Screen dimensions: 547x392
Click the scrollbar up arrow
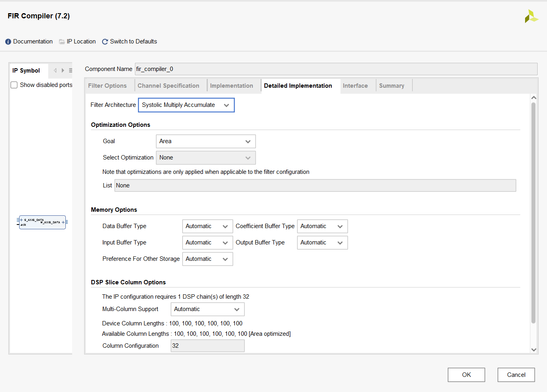click(534, 98)
